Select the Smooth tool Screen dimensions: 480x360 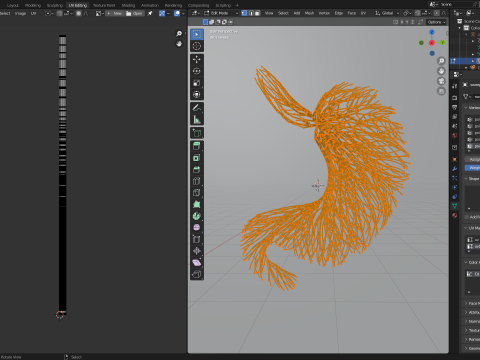197,227
